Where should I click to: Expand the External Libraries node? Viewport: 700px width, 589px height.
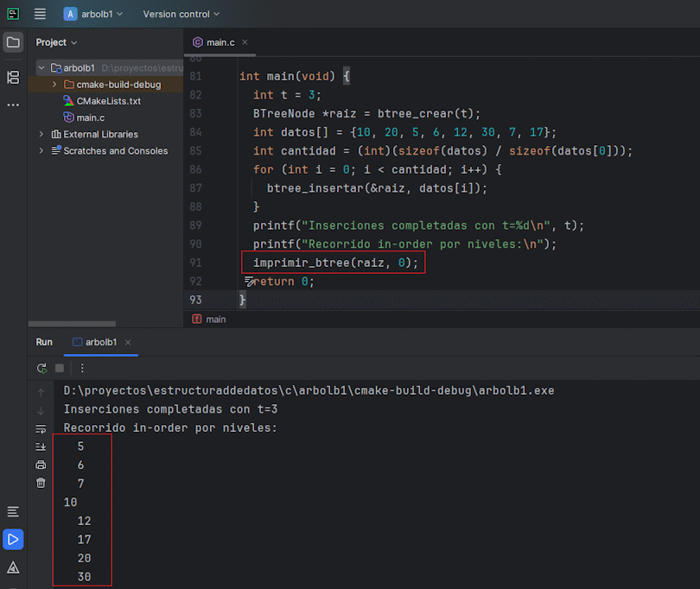(x=41, y=135)
